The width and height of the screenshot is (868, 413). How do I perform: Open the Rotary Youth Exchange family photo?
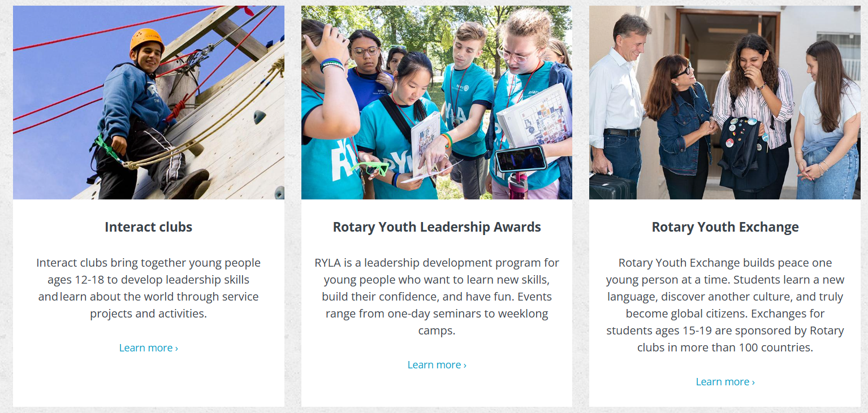[725, 102]
